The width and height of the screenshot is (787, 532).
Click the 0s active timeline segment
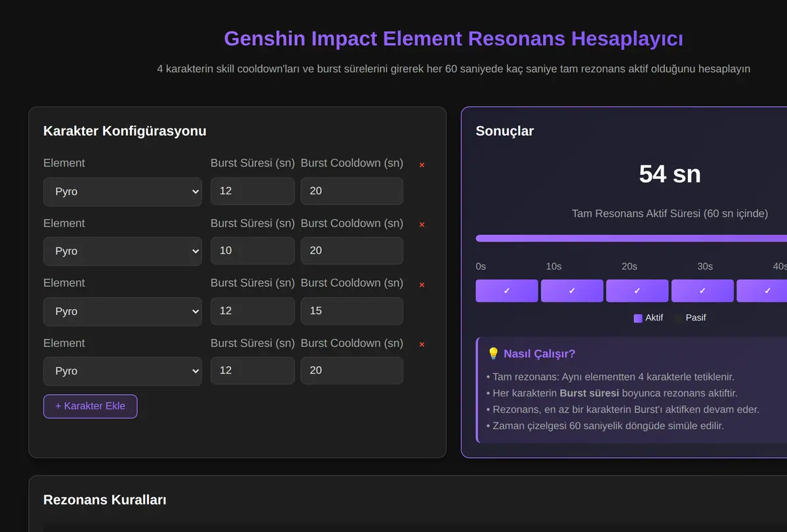[x=507, y=291]
